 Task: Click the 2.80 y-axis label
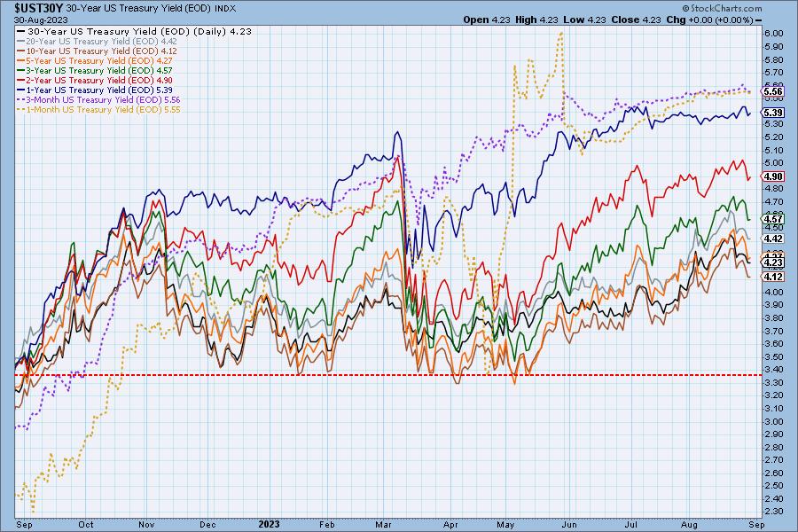[x=774, y=448]
